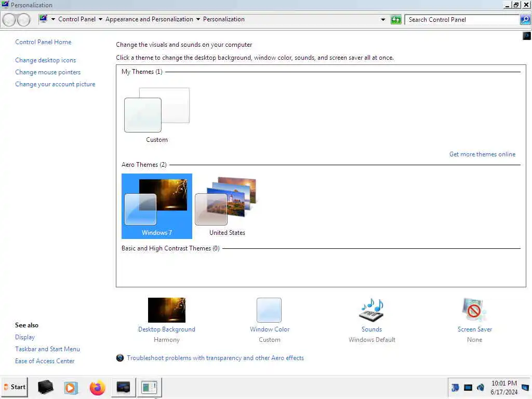Click the first system tray icon
Image resolution: width=532 pixels, height=399 pixels.
coord(455,388)
